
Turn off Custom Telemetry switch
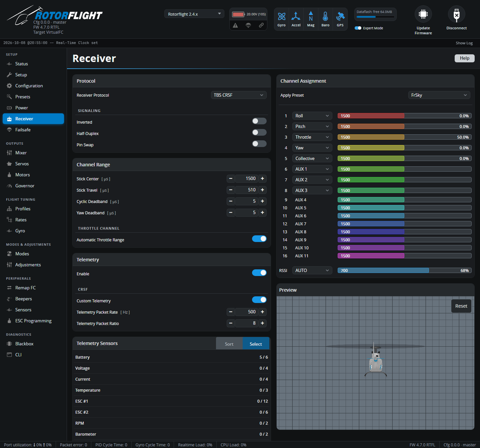[259, 300]
